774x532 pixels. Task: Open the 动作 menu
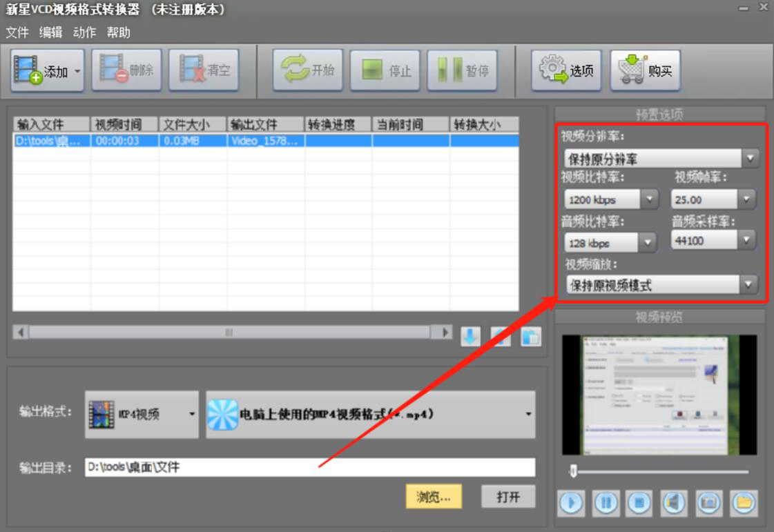click(84, 32)
